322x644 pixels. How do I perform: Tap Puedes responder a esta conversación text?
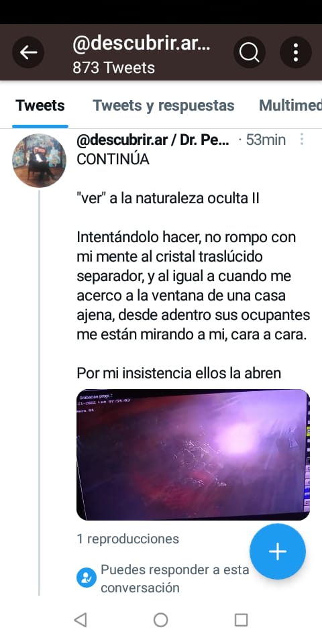[x=174, y=579]
